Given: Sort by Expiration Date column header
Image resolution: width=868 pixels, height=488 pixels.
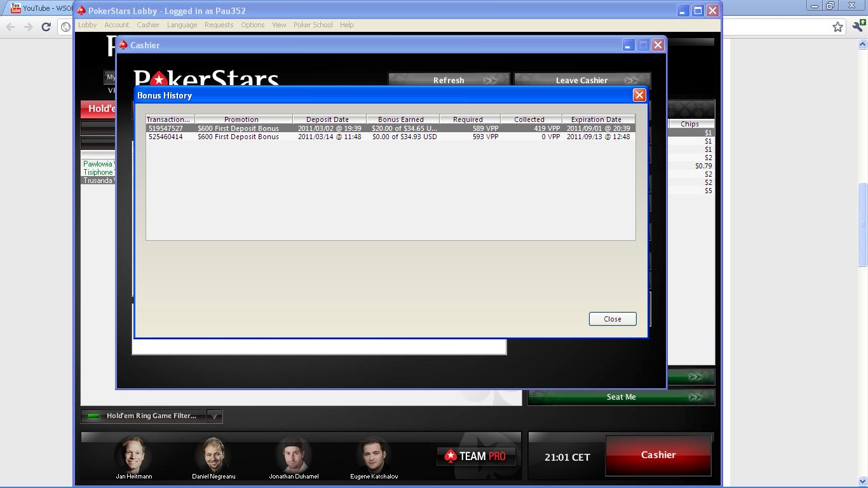Looking at the screenshot, I should click(598, 119).
